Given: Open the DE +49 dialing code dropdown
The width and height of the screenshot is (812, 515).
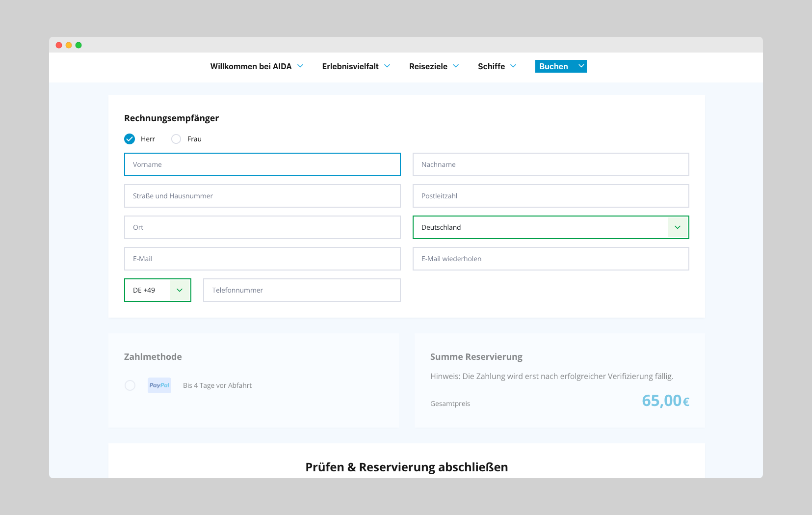Looking at the screenshot, I should point(157,290).
